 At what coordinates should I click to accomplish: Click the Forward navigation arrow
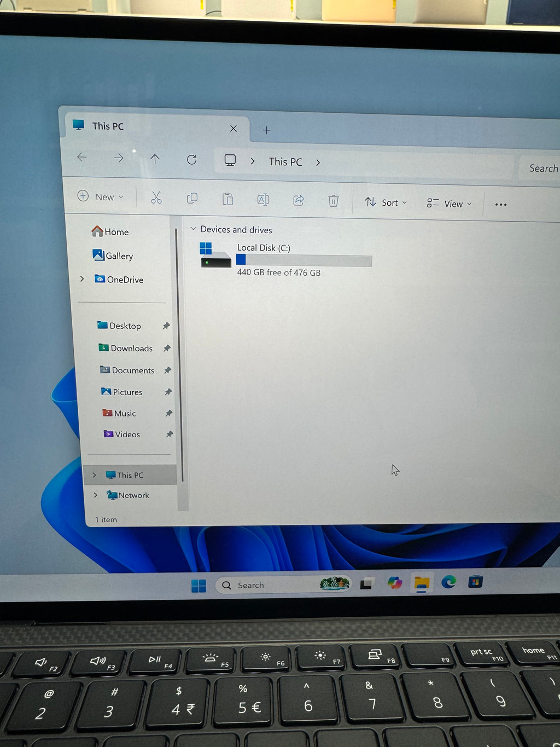118,158
